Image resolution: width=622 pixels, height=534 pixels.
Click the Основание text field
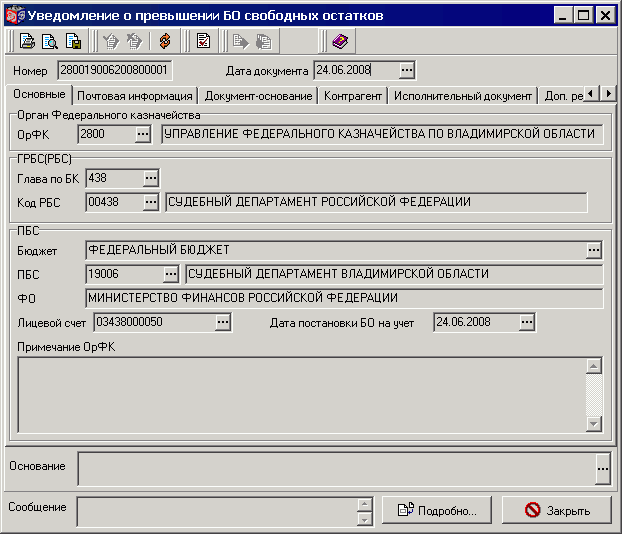click(x=337, y=469)
